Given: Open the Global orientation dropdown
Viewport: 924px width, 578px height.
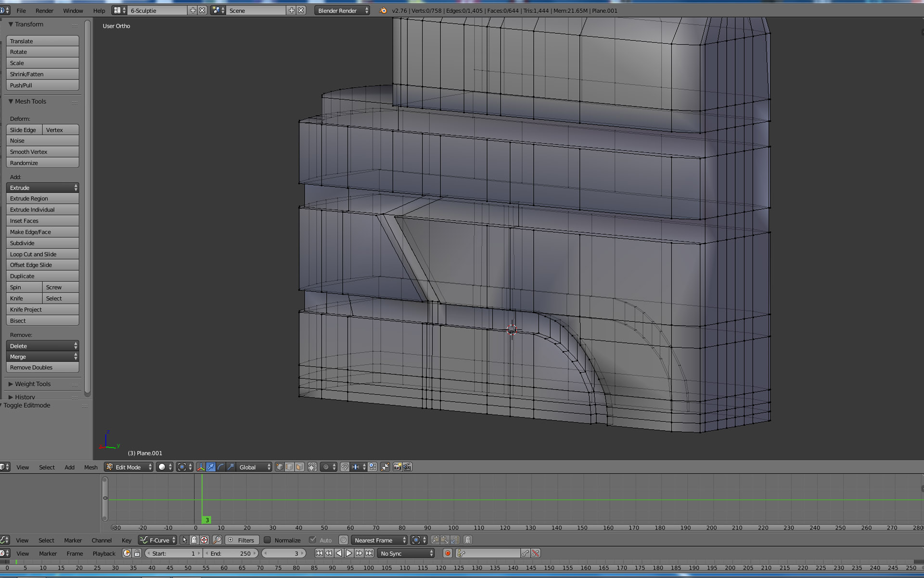Looking at the screenshot, I should click(255, 467).
